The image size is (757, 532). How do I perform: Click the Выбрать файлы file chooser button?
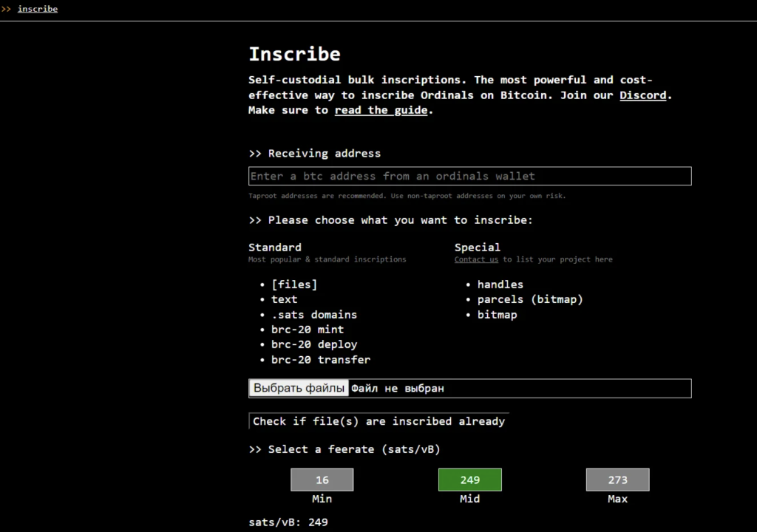[299, 388]
